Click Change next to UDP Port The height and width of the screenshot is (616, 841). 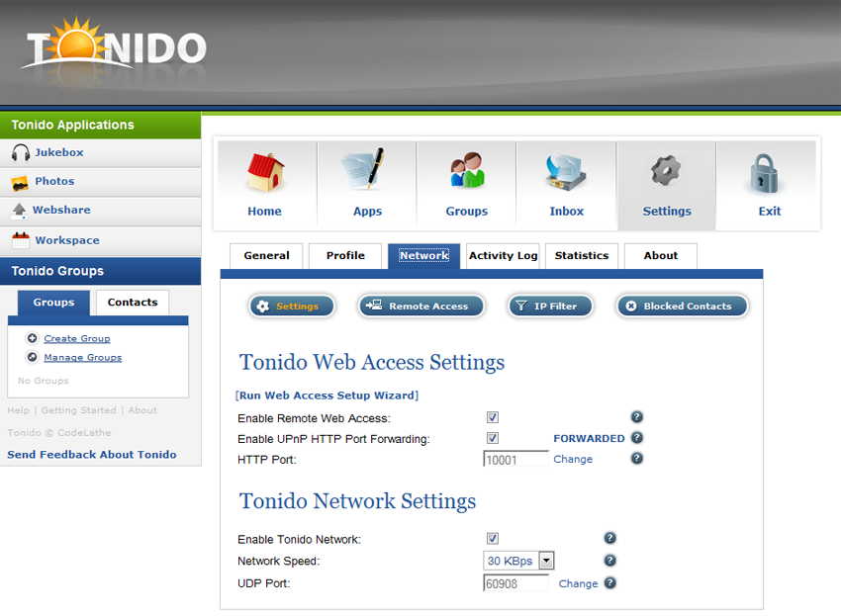coord(578,583)
